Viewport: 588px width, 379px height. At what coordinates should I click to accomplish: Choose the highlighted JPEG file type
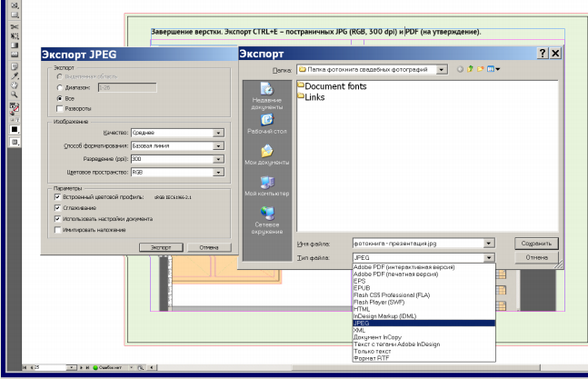(x=424, y=324)
